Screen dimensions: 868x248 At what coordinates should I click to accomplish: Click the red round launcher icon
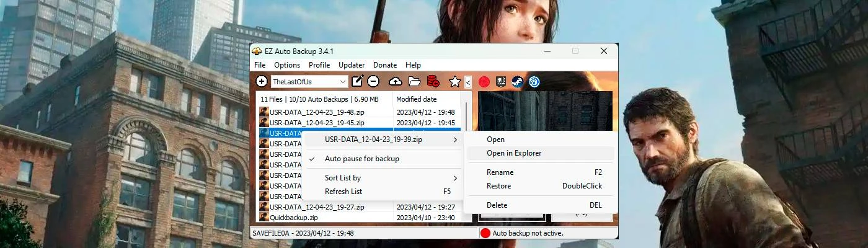coord(484,81)
